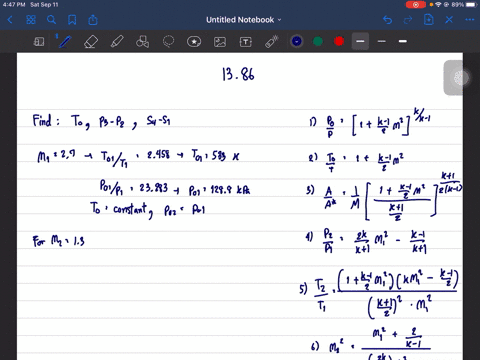Tap the "For M2 = 1.3" line

58,240
